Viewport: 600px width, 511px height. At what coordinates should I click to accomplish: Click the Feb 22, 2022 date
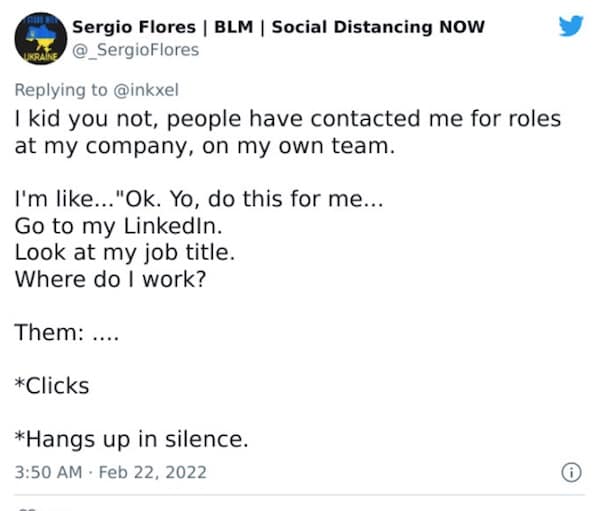pos(157,471)
